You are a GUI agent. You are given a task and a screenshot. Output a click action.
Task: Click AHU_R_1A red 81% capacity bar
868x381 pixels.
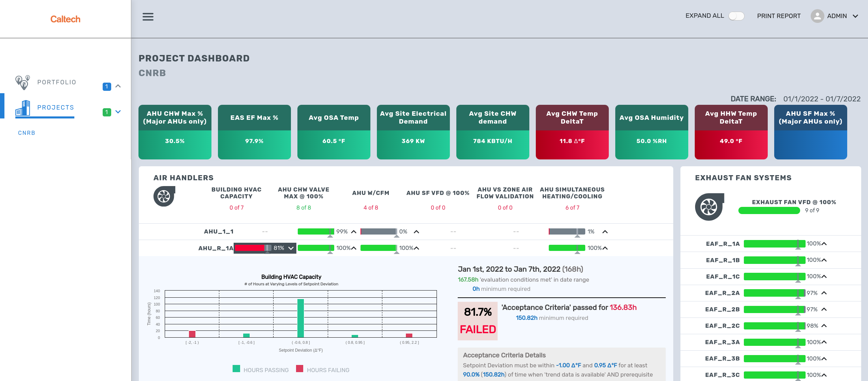tap(253, 248)
